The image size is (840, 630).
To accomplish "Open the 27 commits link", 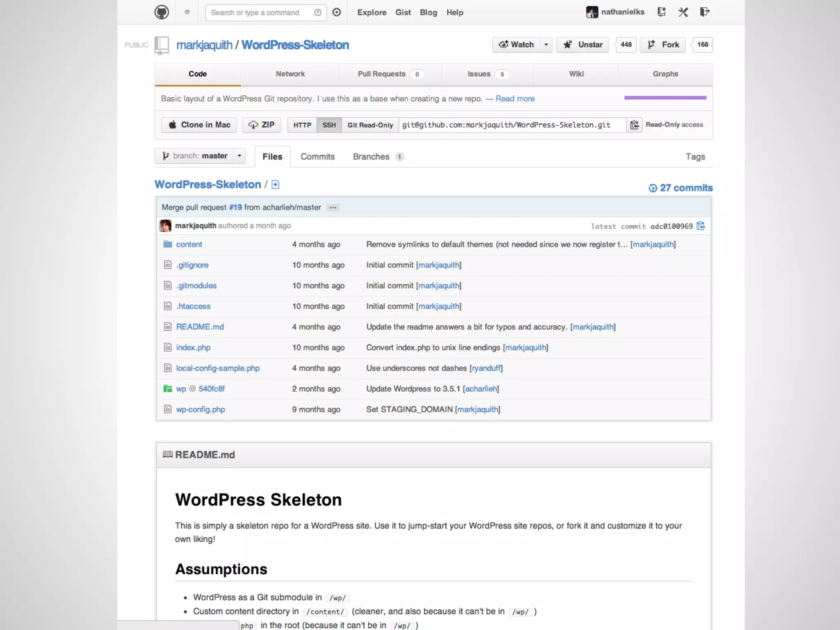I will 681,188.
